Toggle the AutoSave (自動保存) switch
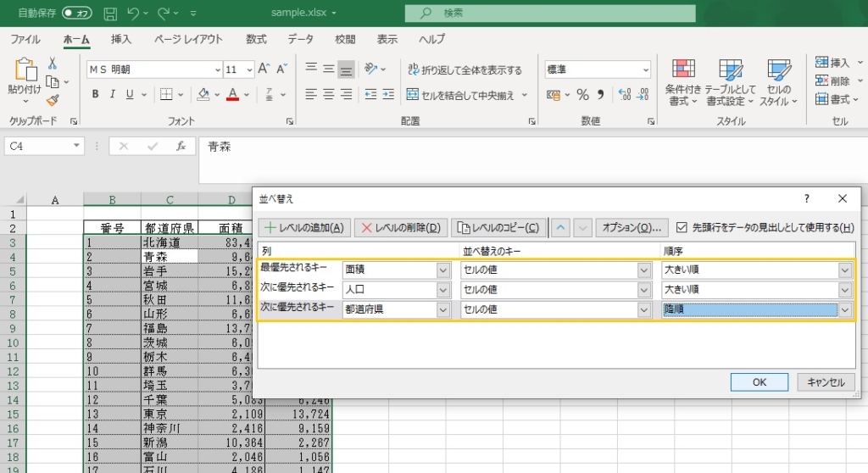Image resolution: width=868 pixels, height=473 pixels. point(77,14)
